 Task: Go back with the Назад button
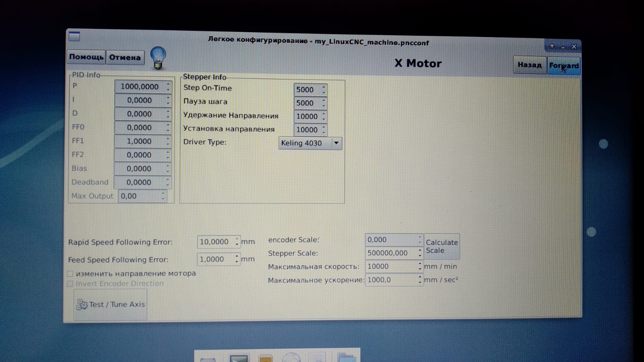point(529,65)
